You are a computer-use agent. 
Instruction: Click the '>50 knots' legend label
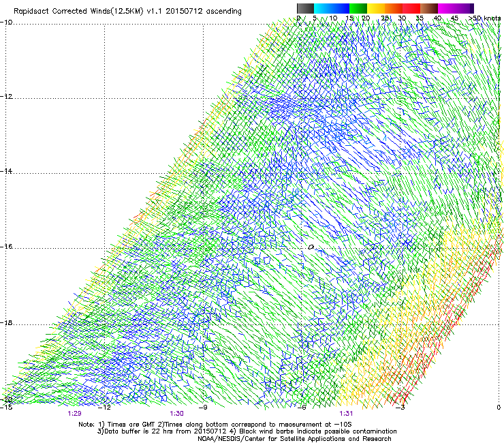click(x=484, y=18)
